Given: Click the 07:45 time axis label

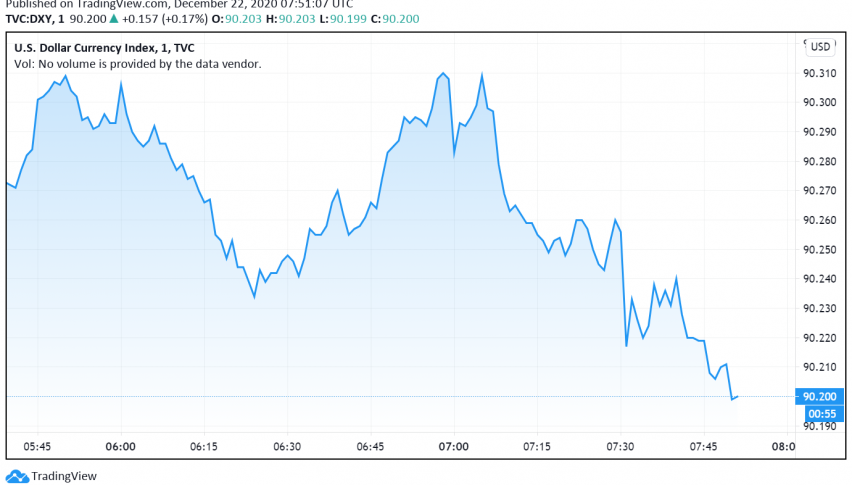Looking at the screenshot, I should pyautogui.click(x=703, y=446).
